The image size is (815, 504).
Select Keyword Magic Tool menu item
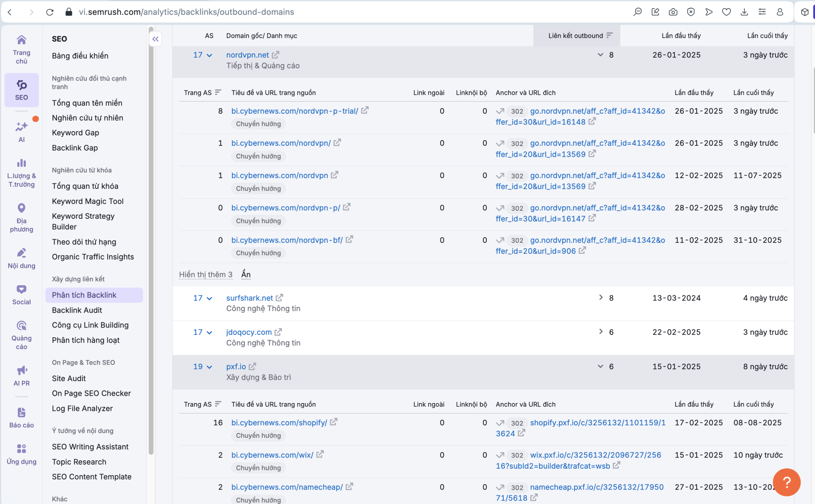[x=88, y=201]
